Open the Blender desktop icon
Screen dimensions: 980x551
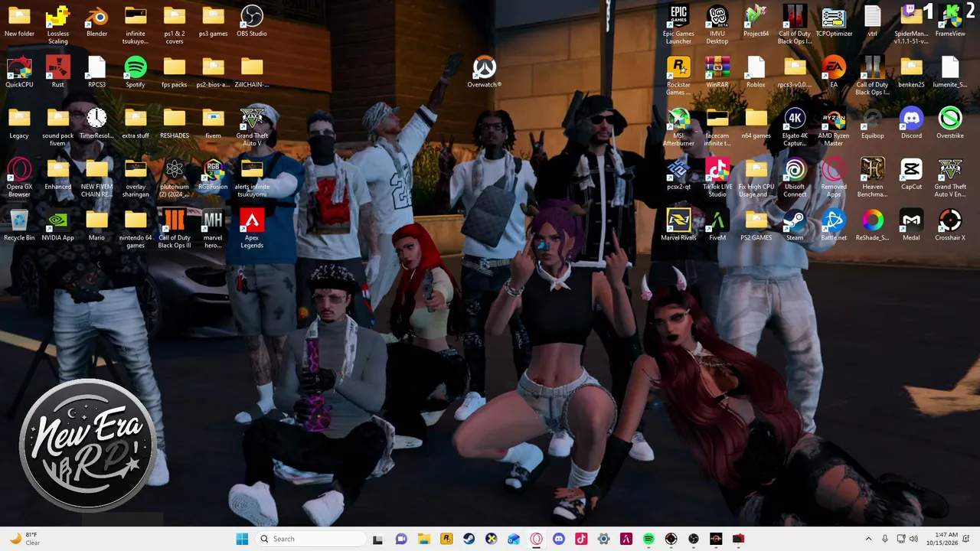96,21
